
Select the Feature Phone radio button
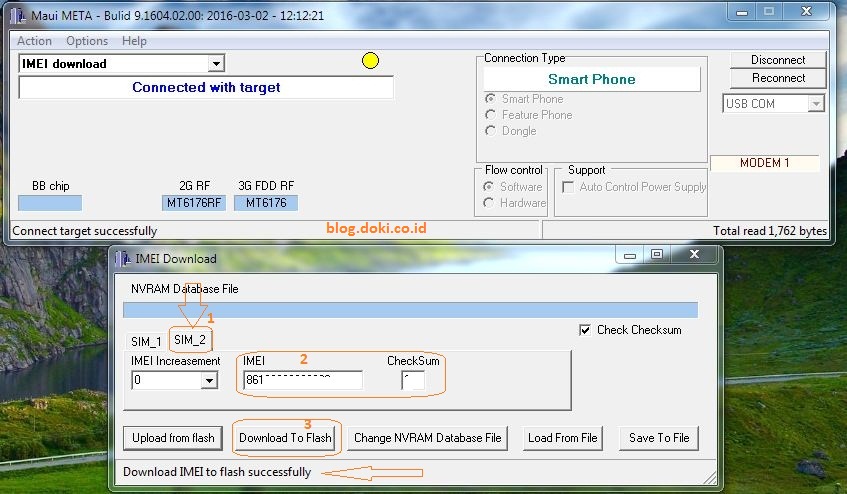pos(490,114)
